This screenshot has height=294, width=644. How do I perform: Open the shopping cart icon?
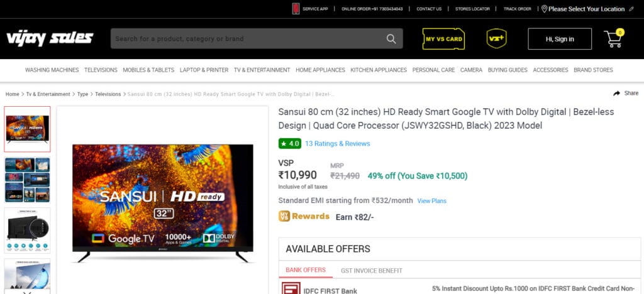[x=613, y=38]
